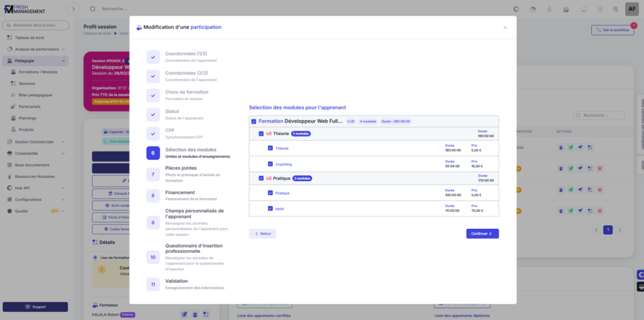This screenshot has height=320, width=644.
Task: Click the step 7 Pièces jointes icon
Action: click(x=153, y=174)
